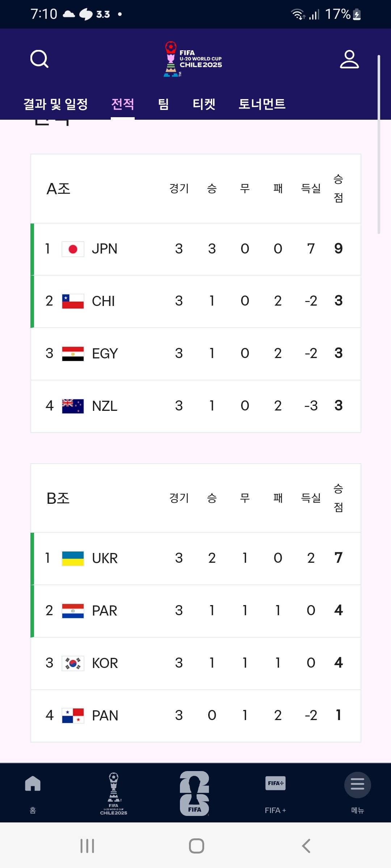Open the user profile icon
Viewport: 391px width, 868px height.
coord(349,59)
